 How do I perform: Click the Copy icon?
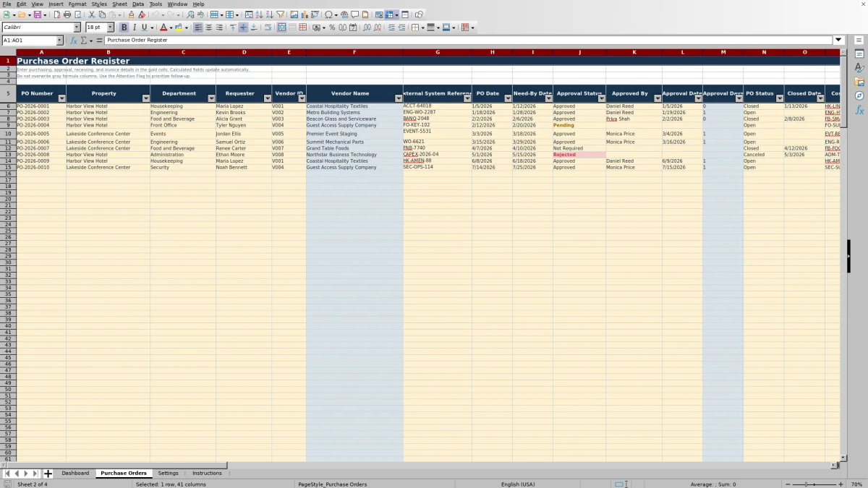(102, 14)
